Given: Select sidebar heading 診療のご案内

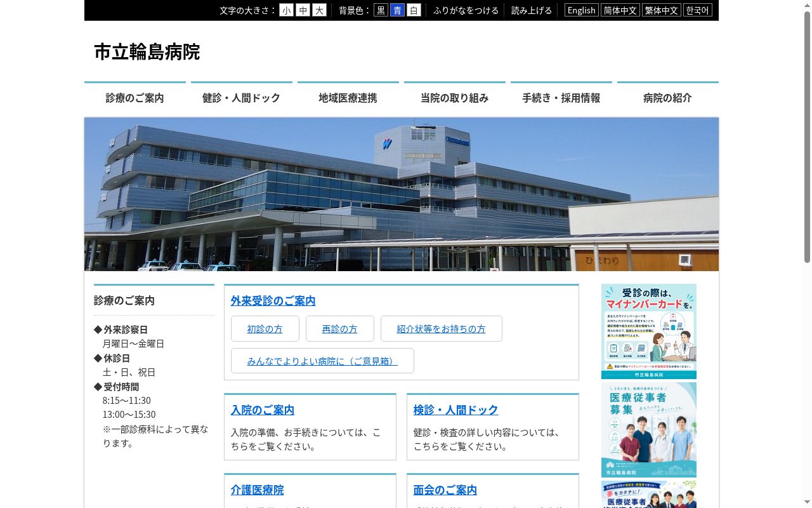Looking at the screenshot, I should (124, 300).
